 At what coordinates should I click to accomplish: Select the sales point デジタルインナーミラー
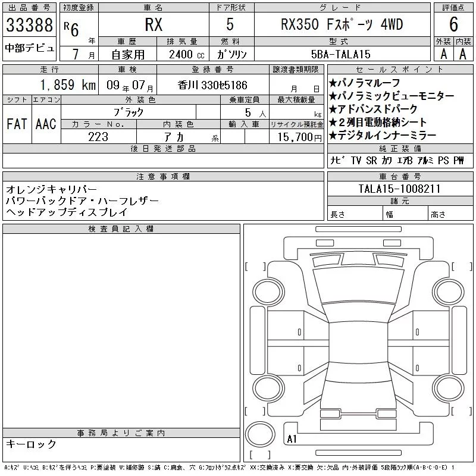click(x=383, y=136)
